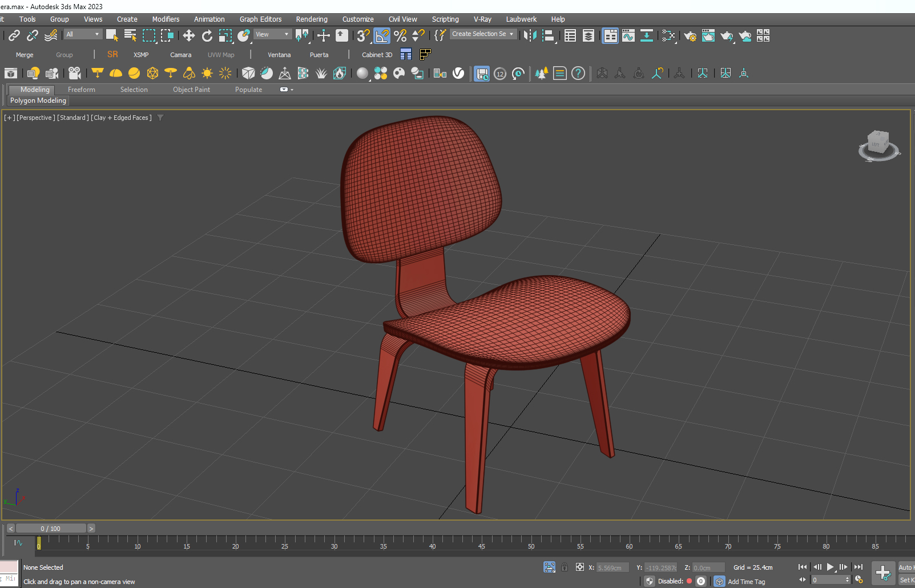Open Curve Editor icon
This screenshot has height=588, width=915.
628,35
